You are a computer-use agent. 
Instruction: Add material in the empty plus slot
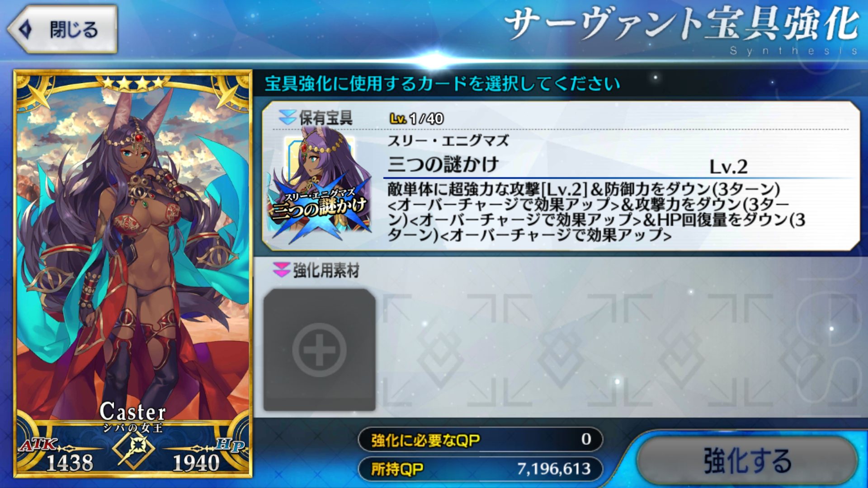320,350
